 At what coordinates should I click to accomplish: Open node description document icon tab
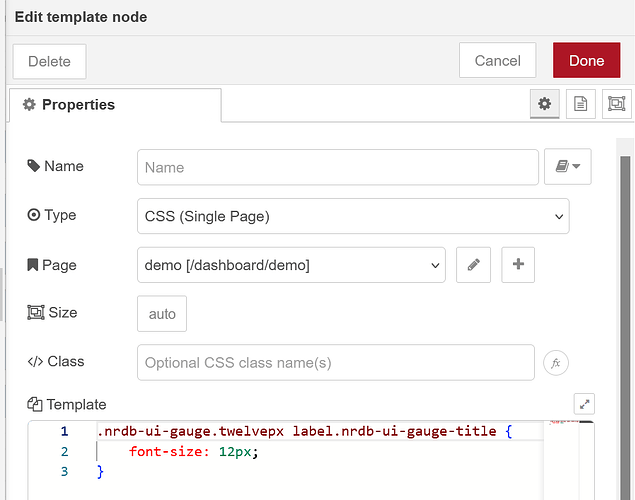coord(580,104)
